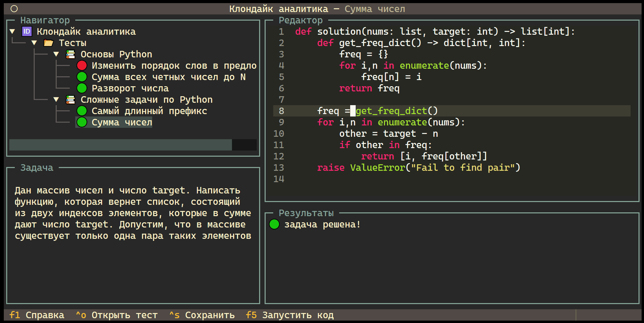Click the books icon beside Сложные задачи по Python
The height and width of the screenshot is (323, 644).
point(70,100)
